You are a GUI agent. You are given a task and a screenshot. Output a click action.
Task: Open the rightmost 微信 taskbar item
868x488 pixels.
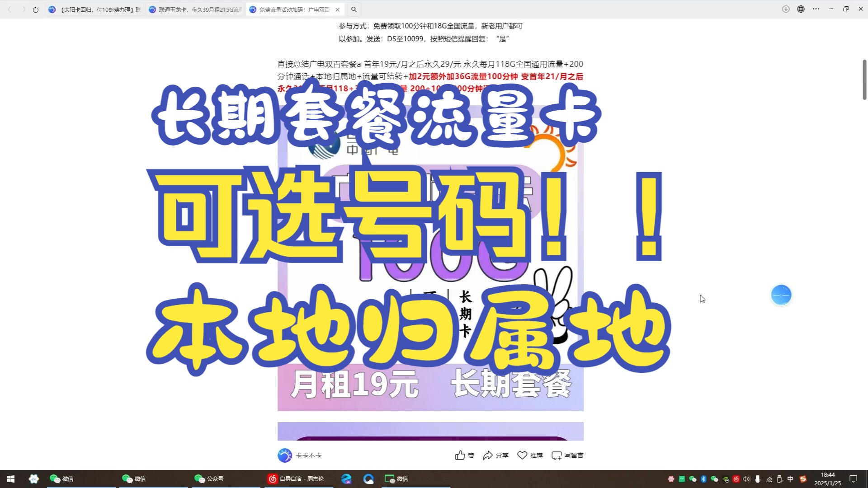[416, 479]
